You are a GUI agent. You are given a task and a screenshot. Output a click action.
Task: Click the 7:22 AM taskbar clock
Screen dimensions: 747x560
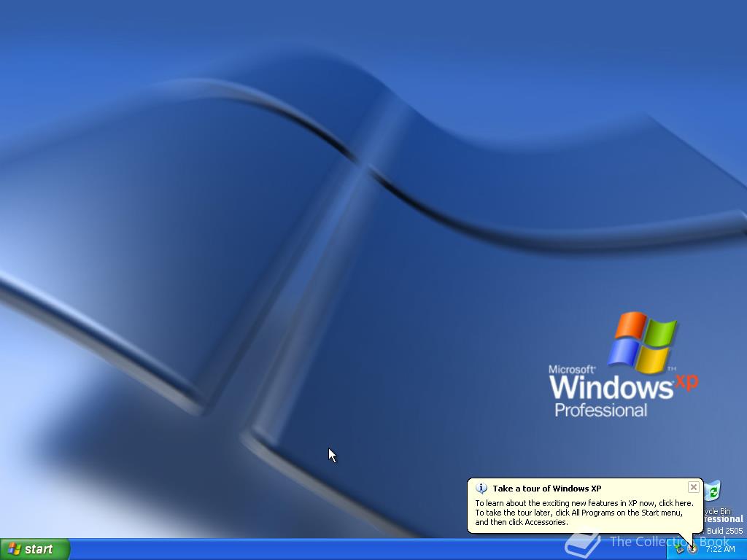click(720, 549)
